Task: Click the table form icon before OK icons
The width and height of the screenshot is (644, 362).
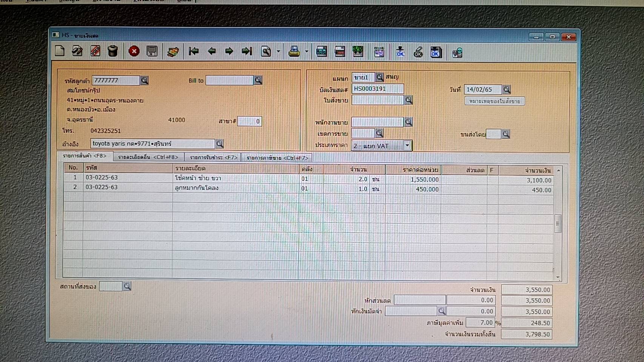Action: tap(379, 52)
